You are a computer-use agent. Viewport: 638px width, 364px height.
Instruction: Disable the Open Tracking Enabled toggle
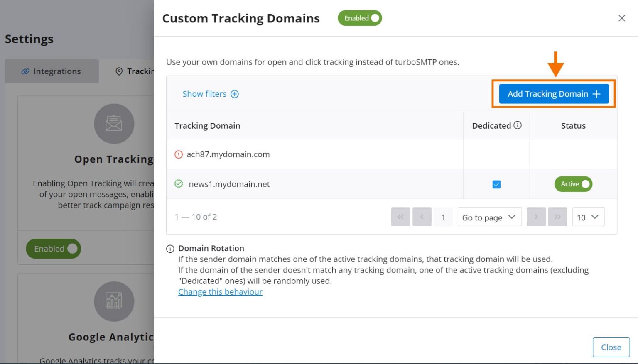coord(53,248)
